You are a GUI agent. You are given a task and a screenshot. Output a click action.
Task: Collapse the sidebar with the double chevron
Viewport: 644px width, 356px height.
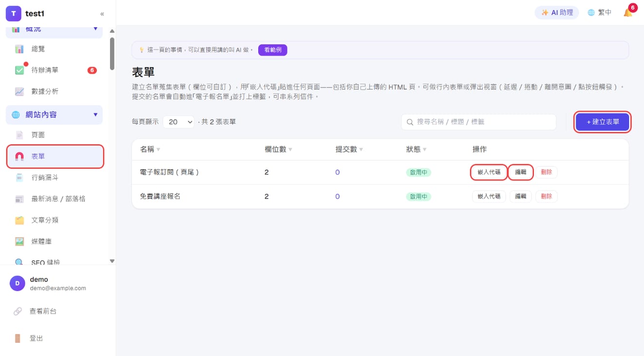click(102, 14)
